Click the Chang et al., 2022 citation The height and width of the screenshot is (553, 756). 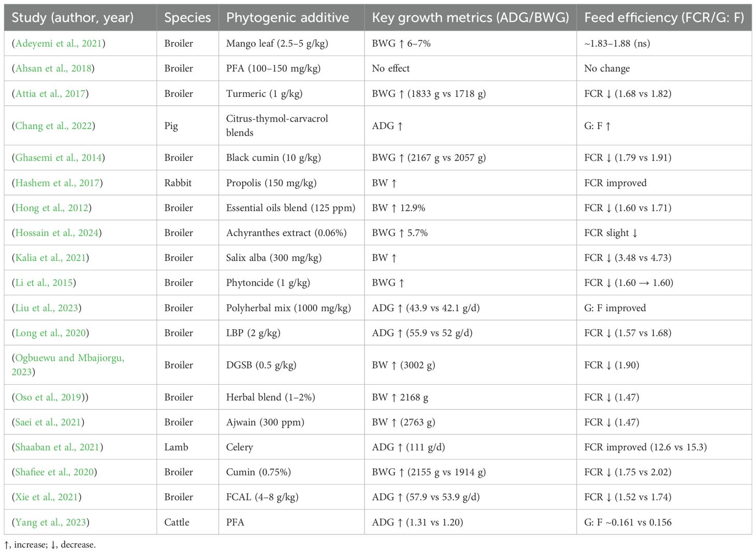click(53, 126)
